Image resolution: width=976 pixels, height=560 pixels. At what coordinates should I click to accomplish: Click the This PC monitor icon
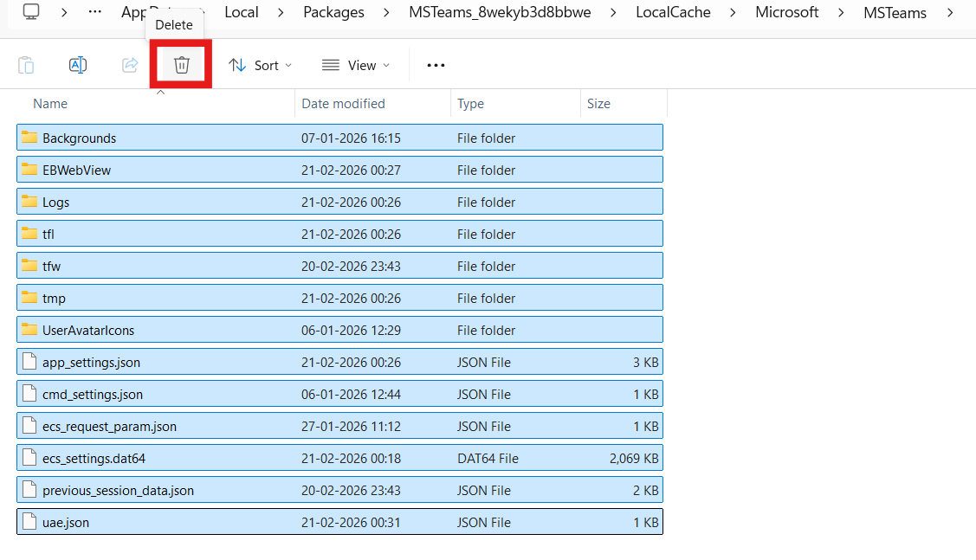tap(31, 12)
